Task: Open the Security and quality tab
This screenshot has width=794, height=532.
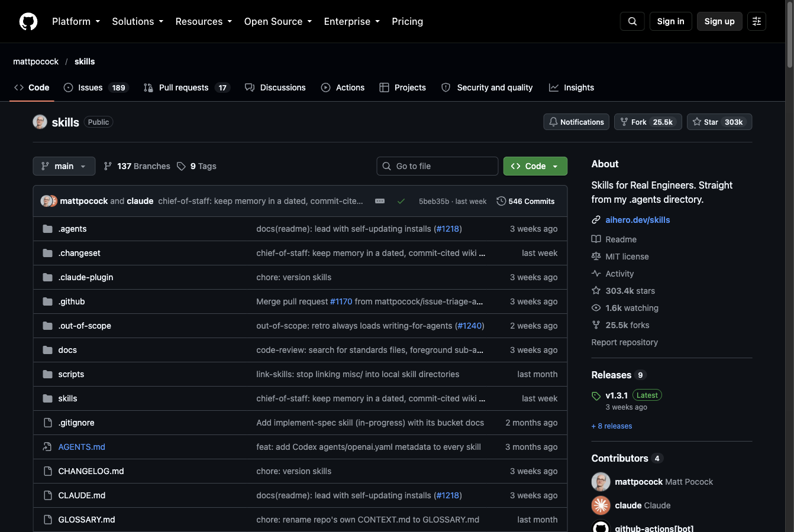Action: [x=487, y=87]
